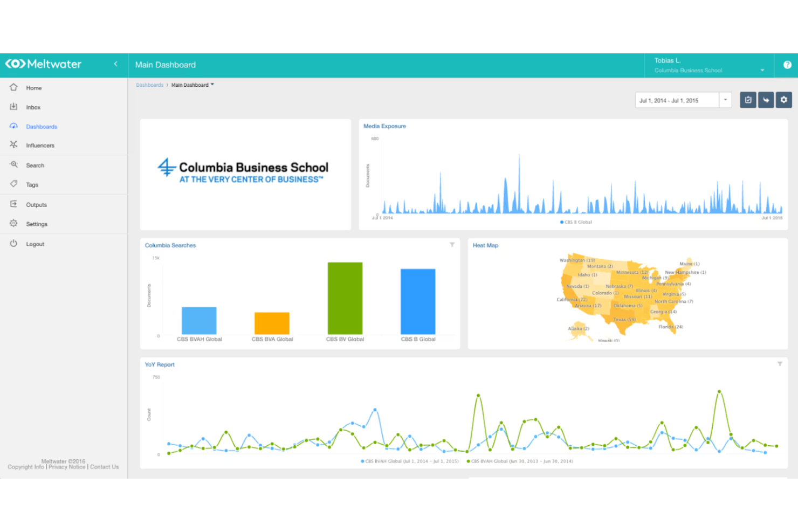Click the Copyright Info footer link
Screen dimensions: 798x532
[26, 467]
